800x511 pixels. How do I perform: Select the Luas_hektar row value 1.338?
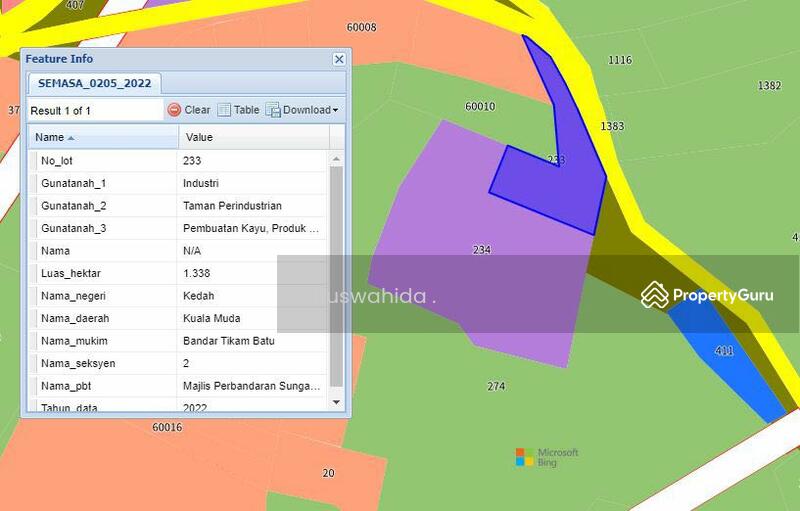click(x=197, y=273)
